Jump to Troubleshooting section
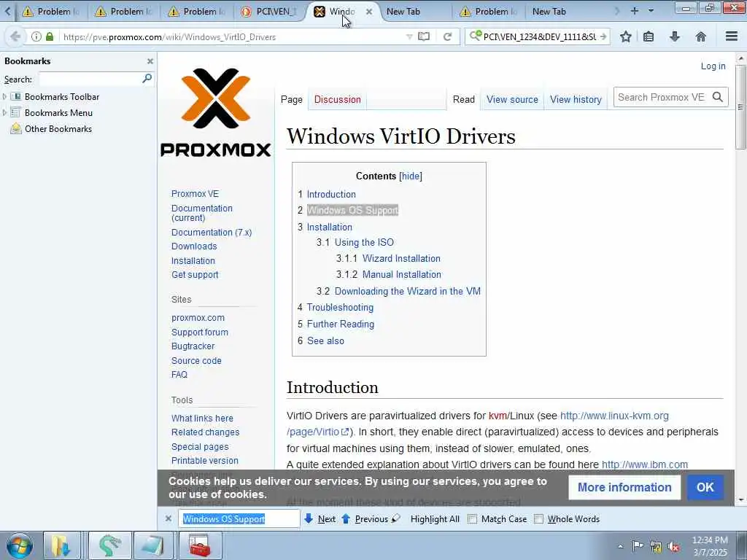The width and height of the screenshot is (747, 560). 340,308
